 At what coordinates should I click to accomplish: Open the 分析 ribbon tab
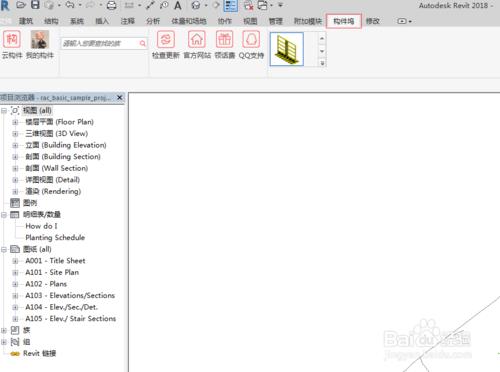[153, 21]
